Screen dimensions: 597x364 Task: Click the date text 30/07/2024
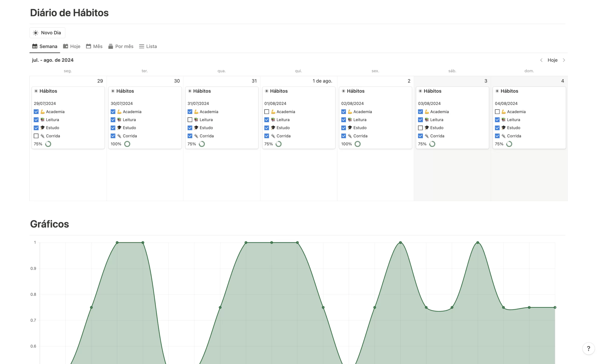pos(122,103)
